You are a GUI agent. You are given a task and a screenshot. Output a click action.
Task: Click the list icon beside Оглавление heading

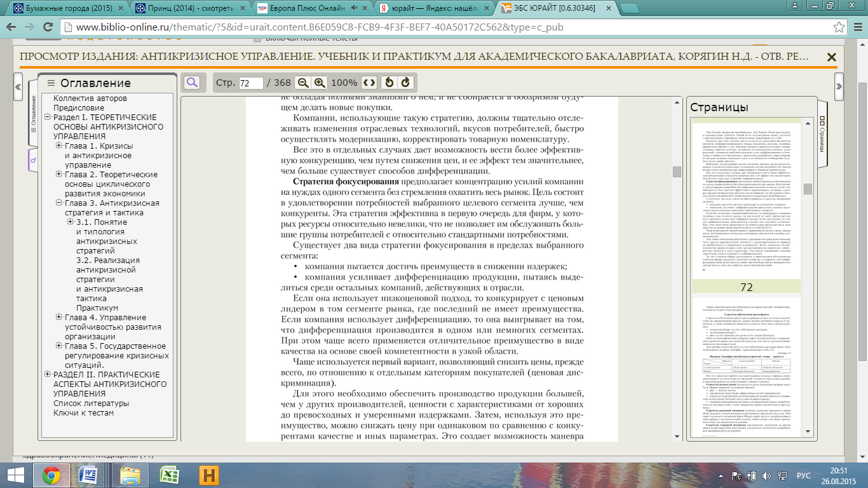click(51, 83)
